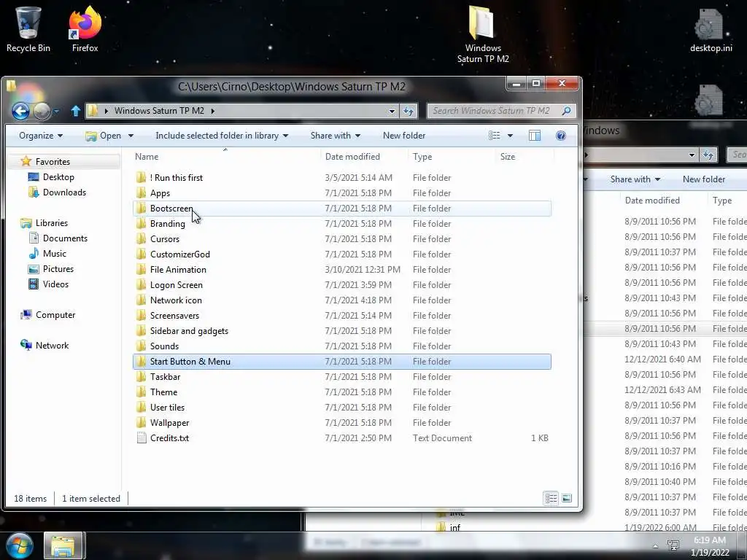747x560 pixels.
Task: Open the Pictures library
Action: click(58, 268)
